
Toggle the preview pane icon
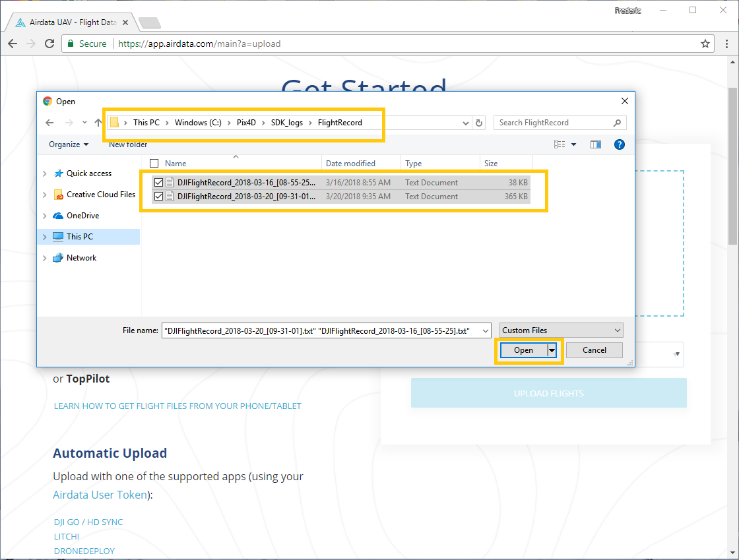click(x=596, y=144)
